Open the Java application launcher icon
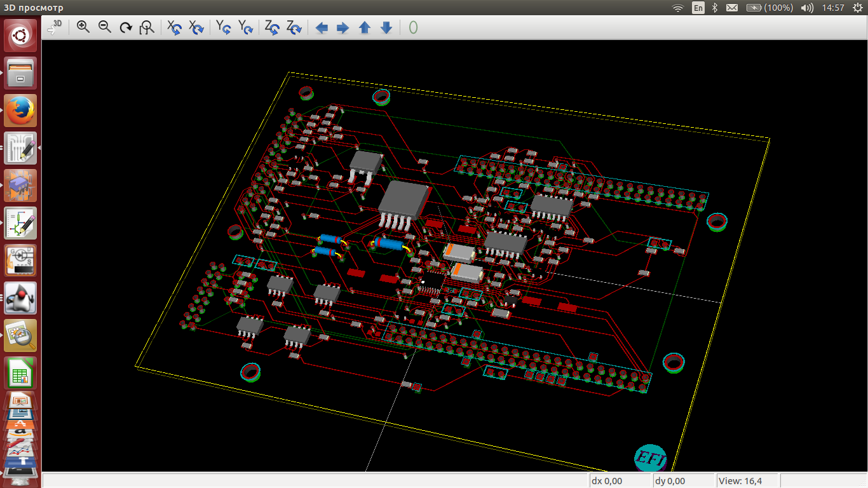 (x=21, y=298)
